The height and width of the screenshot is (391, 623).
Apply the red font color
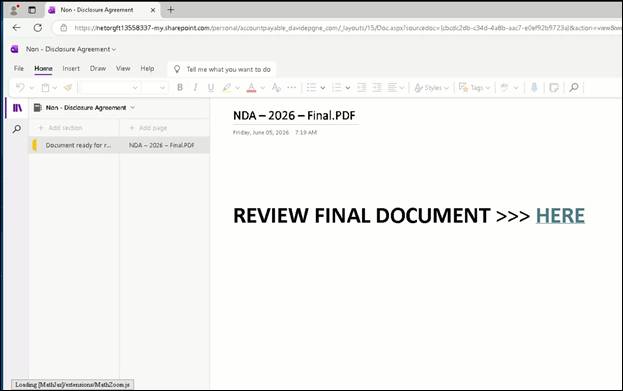[251, 87]
